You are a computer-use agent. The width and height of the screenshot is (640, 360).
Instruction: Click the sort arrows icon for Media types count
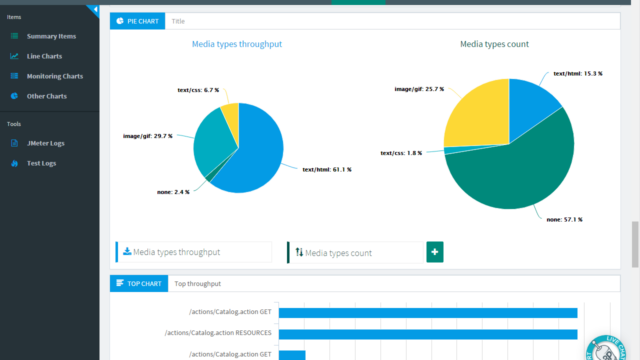pyautogui.click(x=299, y=252)
